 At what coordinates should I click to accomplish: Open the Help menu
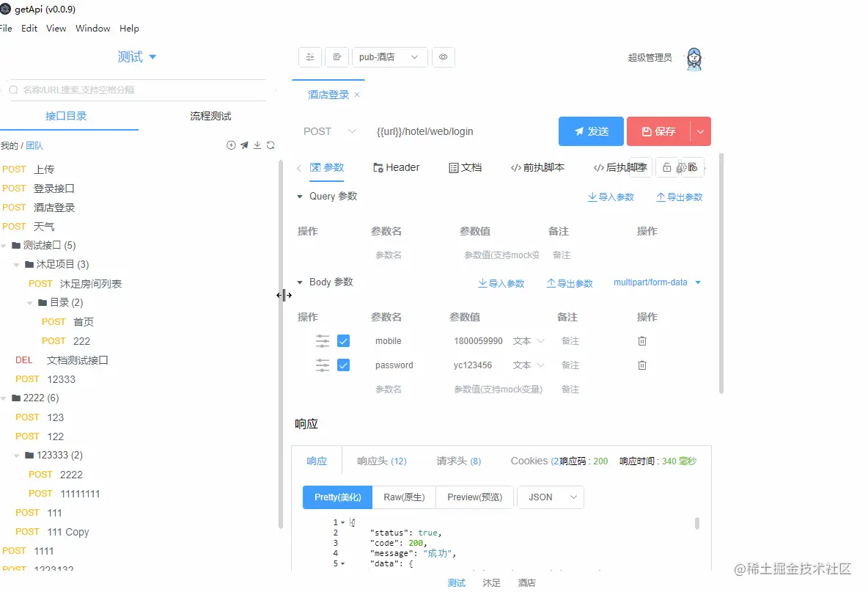tap(129, 29)
